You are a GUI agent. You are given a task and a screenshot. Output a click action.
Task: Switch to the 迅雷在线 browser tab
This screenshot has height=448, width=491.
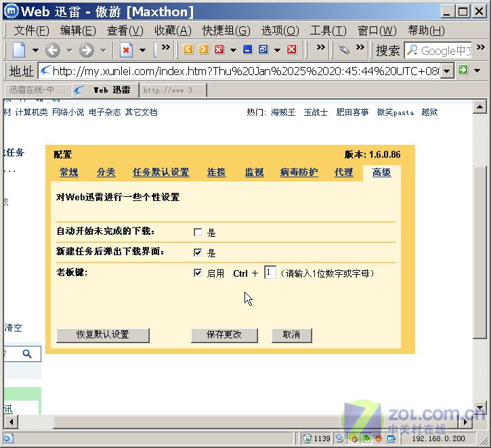(x=37, y=90)
